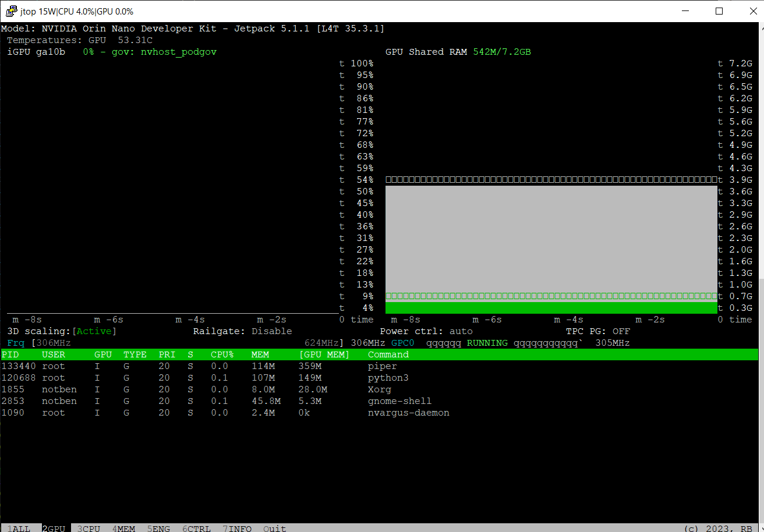
Task: Select the 2GPU tab
Action: point(54,529)
